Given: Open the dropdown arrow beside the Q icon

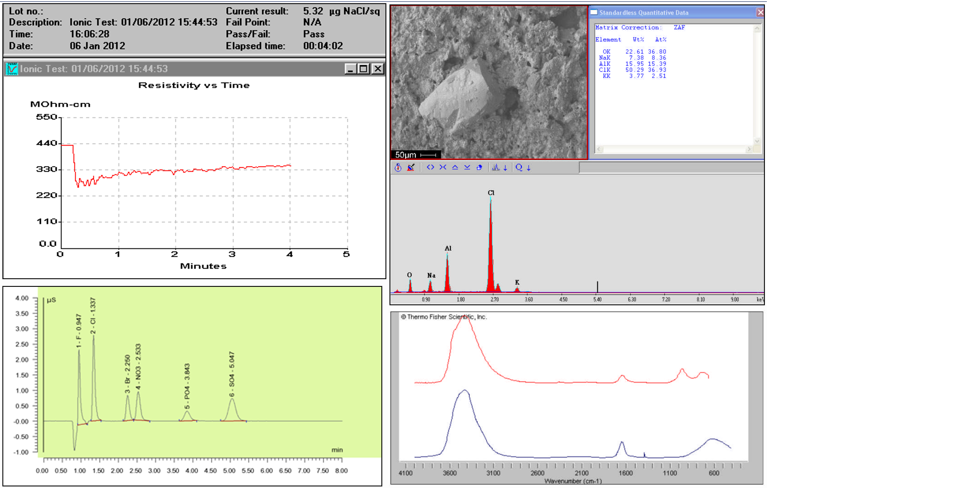Looking at the screenshot, I should pos(528,168).
